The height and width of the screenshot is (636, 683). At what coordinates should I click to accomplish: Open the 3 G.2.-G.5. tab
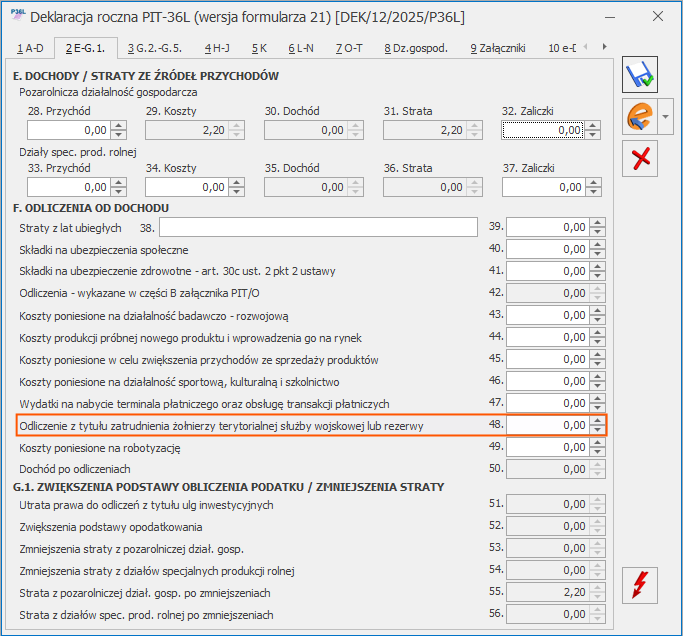[155, 48]
